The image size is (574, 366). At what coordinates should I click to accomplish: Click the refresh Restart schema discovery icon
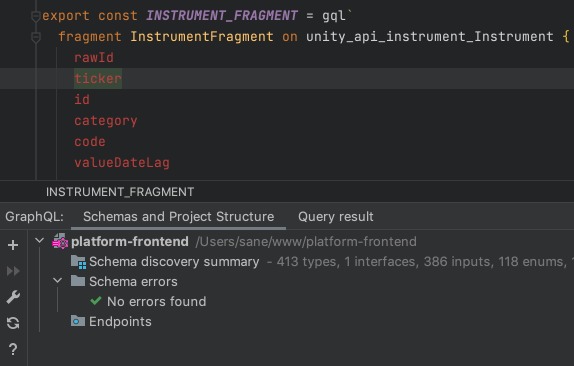[x=13, y=323]
